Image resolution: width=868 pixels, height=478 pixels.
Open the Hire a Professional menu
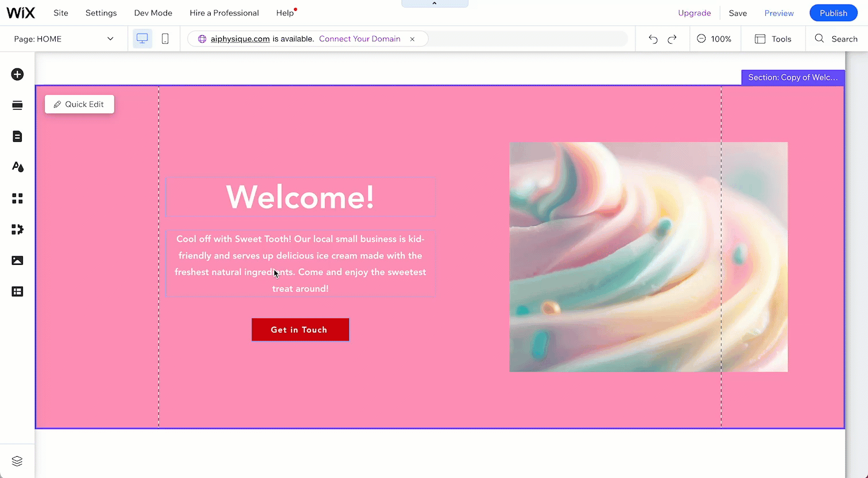coord(224,13)
